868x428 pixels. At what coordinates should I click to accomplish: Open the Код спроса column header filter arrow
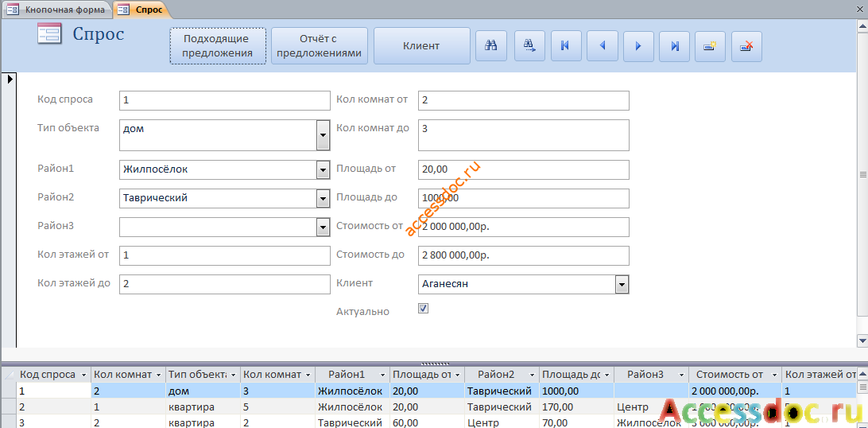pos(84,375)
